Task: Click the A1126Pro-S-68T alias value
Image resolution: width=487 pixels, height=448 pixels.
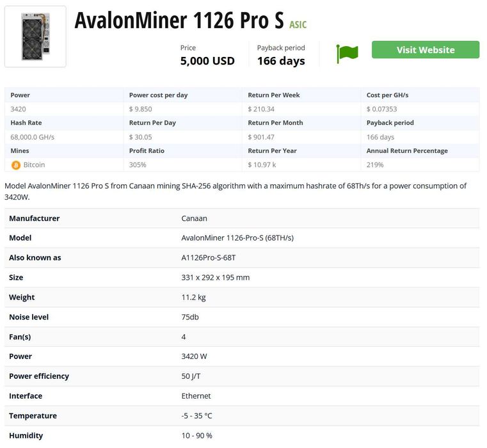Action: 209,258
